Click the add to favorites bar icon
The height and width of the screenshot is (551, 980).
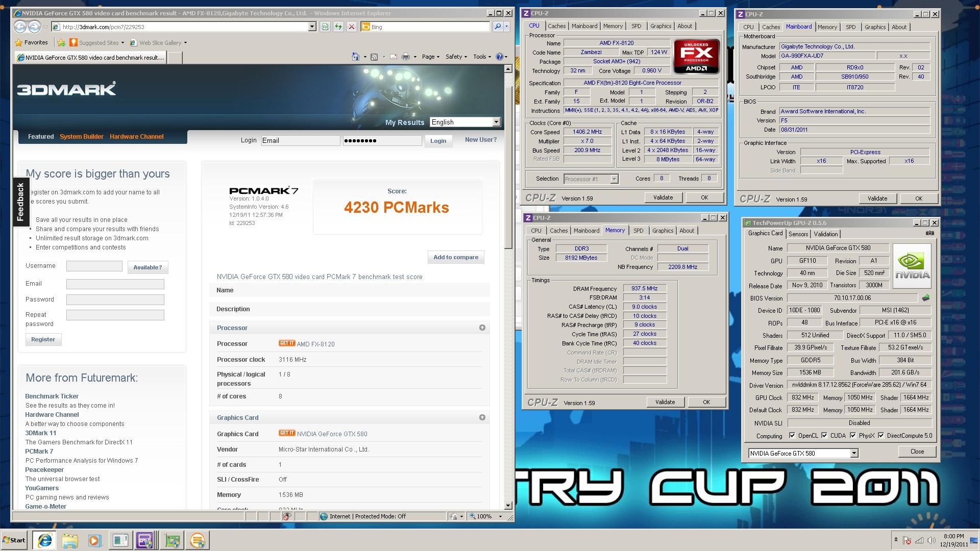click(x=61, y=43)
